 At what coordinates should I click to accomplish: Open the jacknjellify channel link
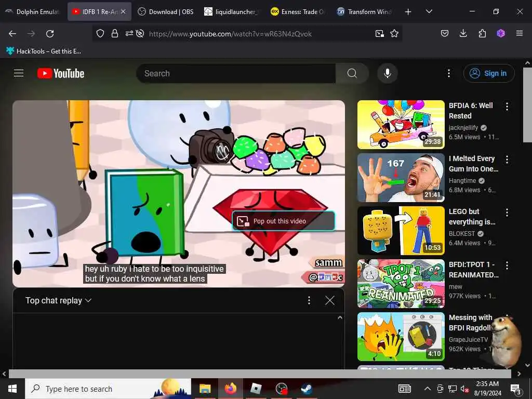(x=463, y=128)
